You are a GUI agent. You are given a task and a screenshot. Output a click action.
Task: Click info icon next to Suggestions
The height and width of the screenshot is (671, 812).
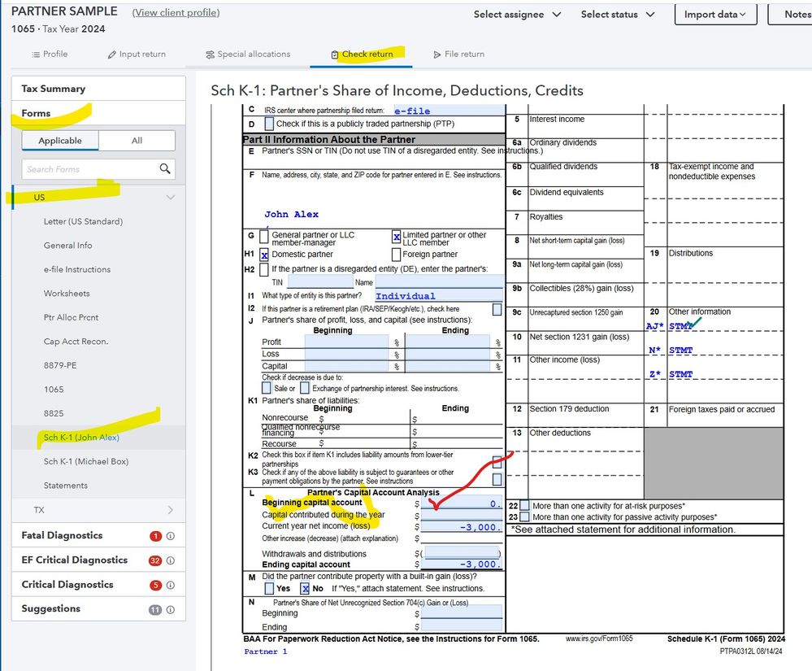pos(171,609)
